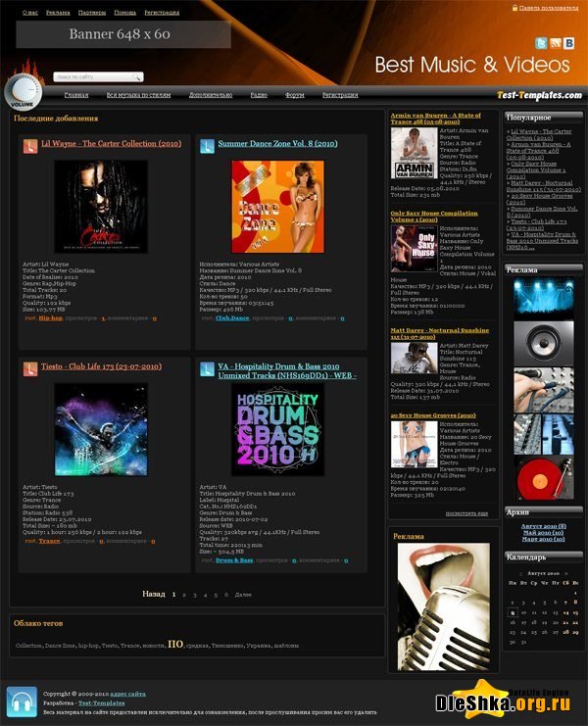This screenshot has width=588, height=726.
Task: Open the Twitter icon in the header
Action: click(541, 43)
